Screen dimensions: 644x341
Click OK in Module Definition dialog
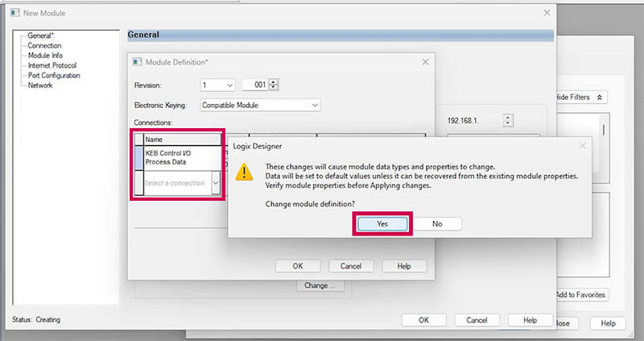pos(298,266)
